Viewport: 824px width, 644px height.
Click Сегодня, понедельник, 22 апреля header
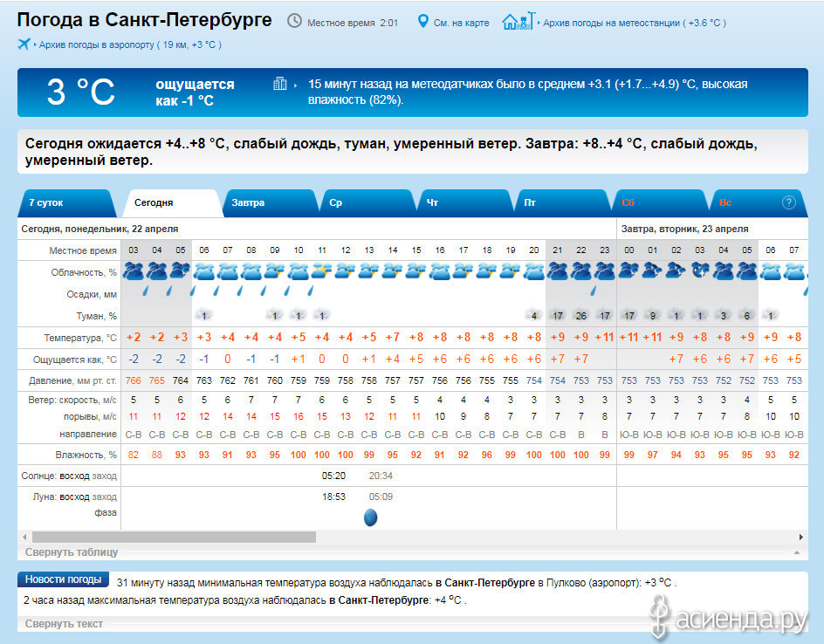pyautogui.click(x=100, y=229)
